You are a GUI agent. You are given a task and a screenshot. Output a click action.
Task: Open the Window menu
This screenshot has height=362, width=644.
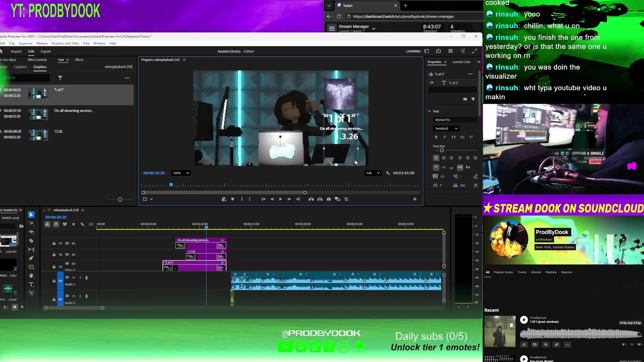[x=99, y=43]
